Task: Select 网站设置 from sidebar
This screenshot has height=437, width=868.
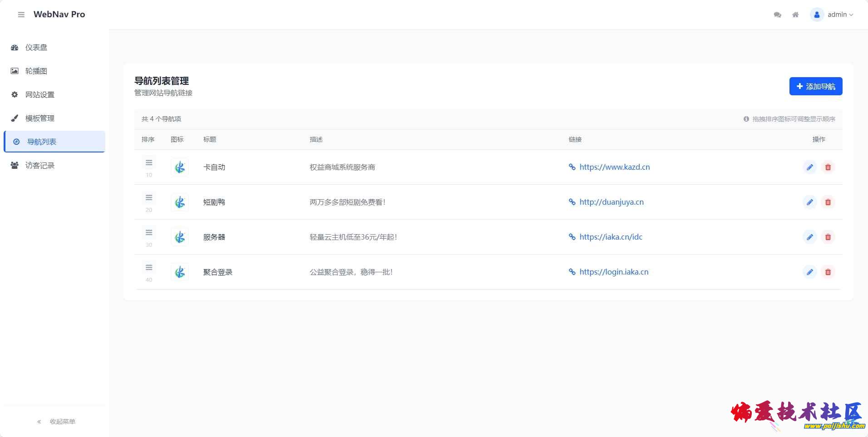Action: tap(40, 94)
